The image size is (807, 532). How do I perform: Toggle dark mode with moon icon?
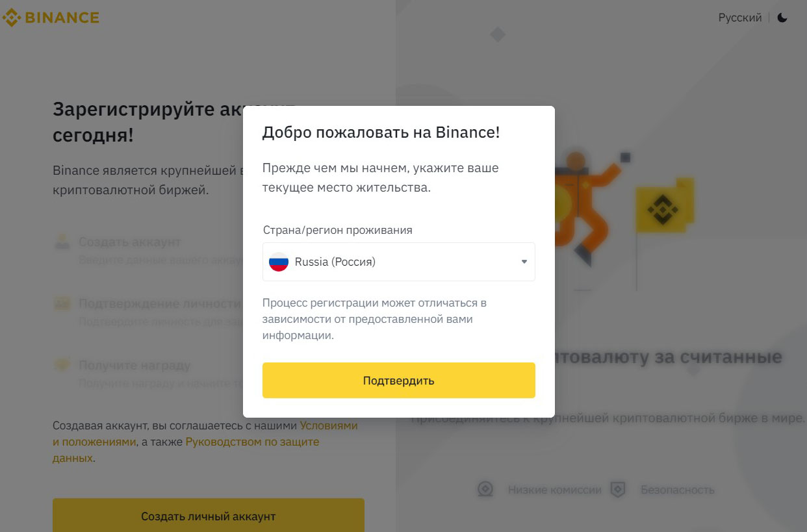click(782, 18)
